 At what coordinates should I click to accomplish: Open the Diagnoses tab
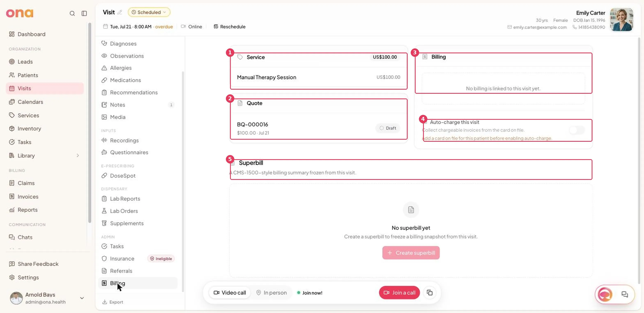[x=123, y=43]
